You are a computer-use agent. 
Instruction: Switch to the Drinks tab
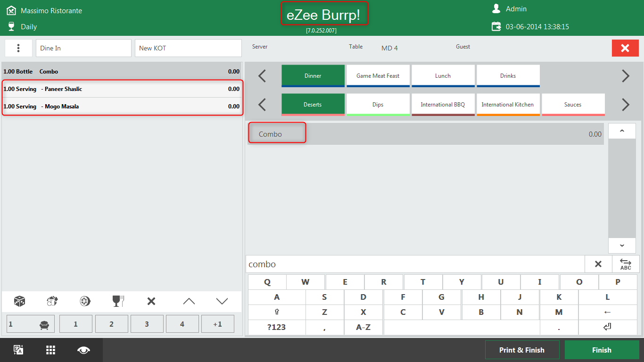point(508,76)
